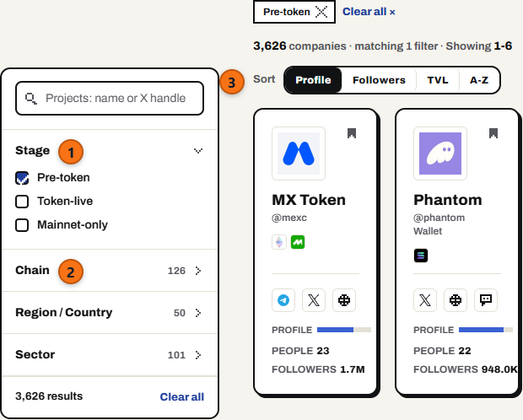
Task: Sort by TVL
Action: 438,80
